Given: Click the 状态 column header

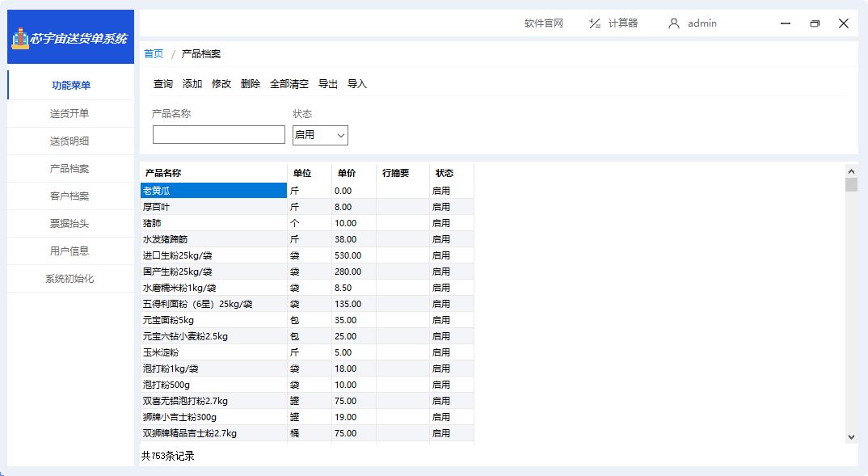Looking at the screenshot, I should tap(452, 173).
